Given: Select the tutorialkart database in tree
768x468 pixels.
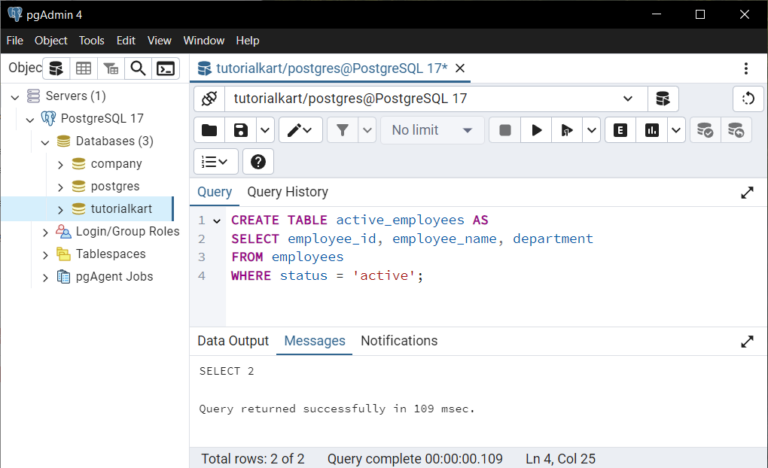Looking at the screenshot, I should [121, 209].
